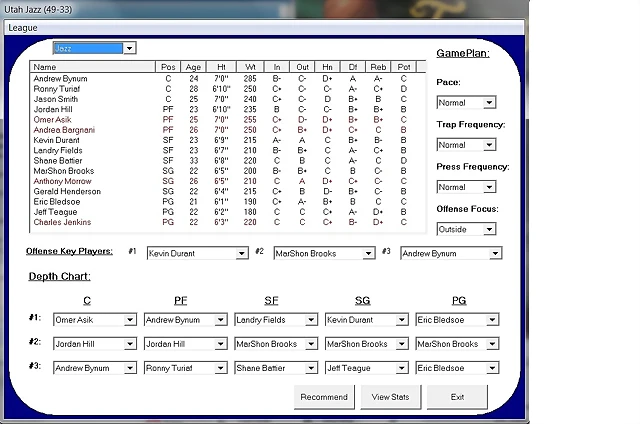Select Ronny Turiaf in the roster list
Viewport: 640px width, 424px height.
click(x=228, y=89)
